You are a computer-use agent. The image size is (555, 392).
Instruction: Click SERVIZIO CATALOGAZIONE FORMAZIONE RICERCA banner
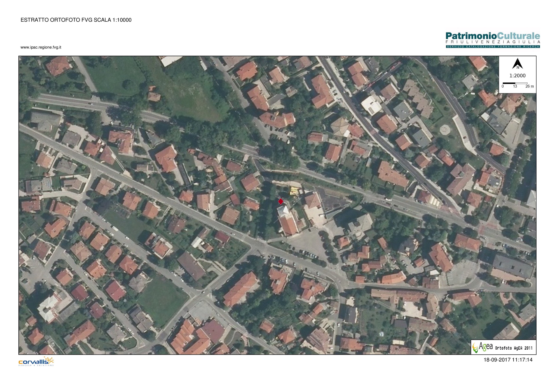pos(493,47)
